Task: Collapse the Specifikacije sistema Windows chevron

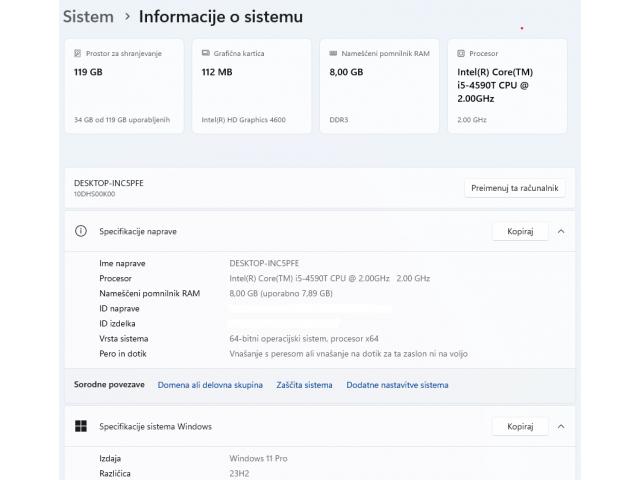Action: [x=561, y=426]
